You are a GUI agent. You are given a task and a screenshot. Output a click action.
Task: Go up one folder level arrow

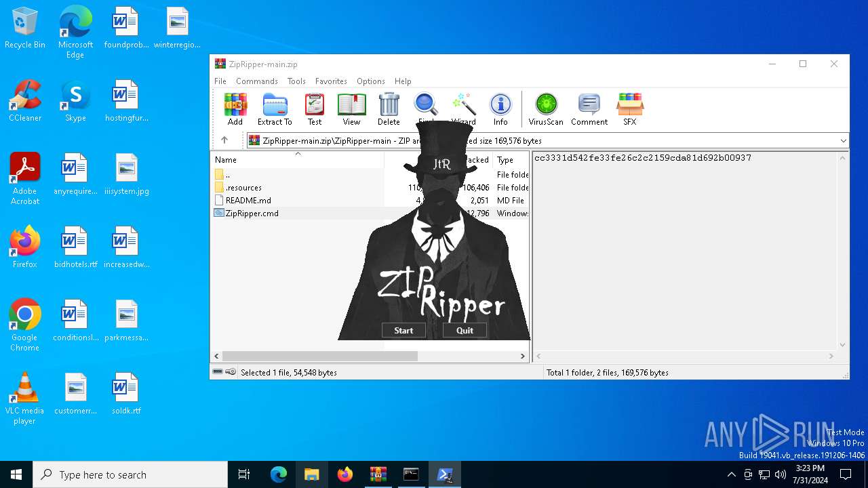224,140
